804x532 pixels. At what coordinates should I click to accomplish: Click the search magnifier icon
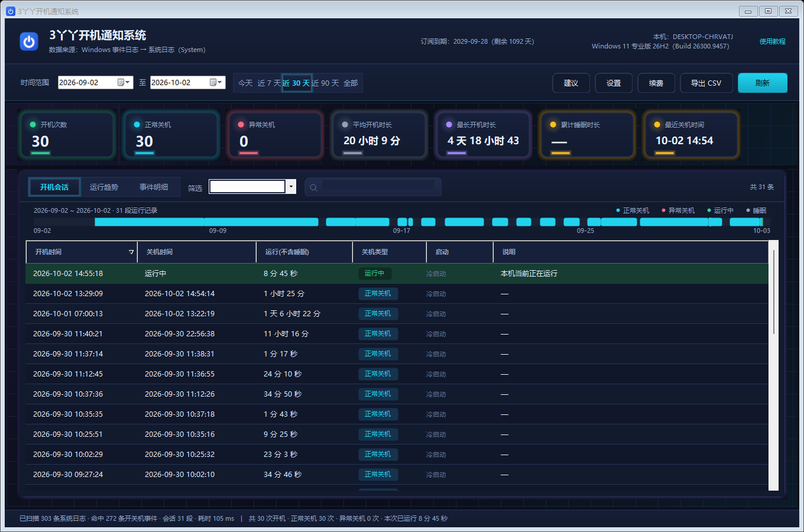(x=314, y=187)
